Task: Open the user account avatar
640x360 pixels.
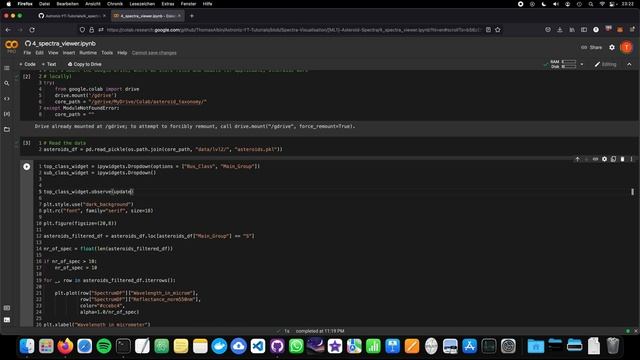Action: (627, 47)
